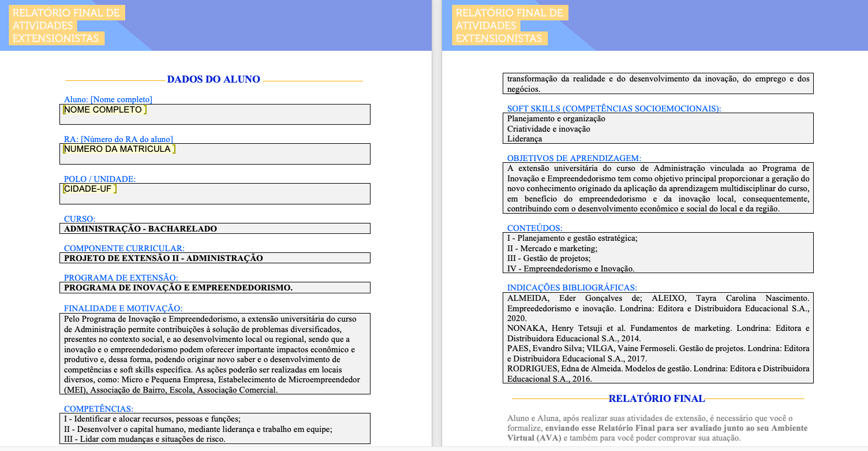Click the POLO / UNIDADE label
Image resolution: width=868 pixels, height=451 pixels.
coord(100,179)
